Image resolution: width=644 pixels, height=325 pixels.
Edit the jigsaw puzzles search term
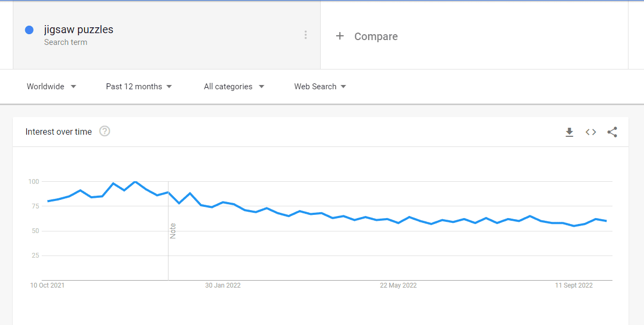79,29
